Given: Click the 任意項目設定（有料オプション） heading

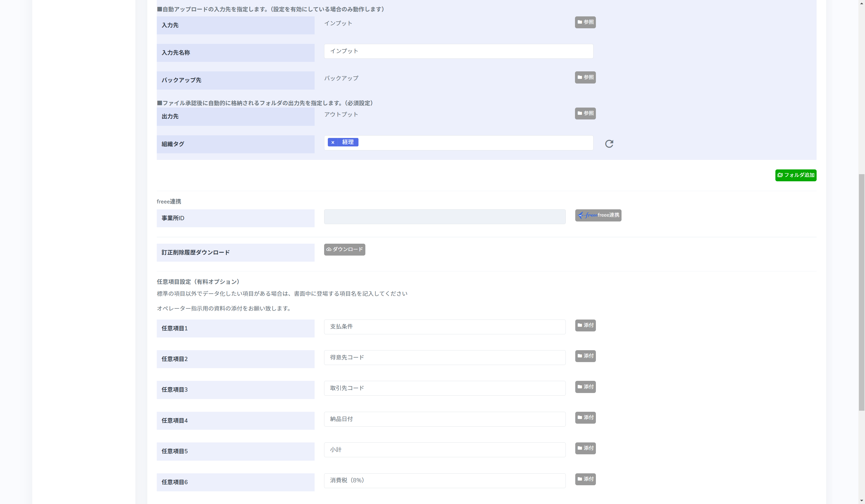Looking at the screenshot, I should click(x=199, y=282).
